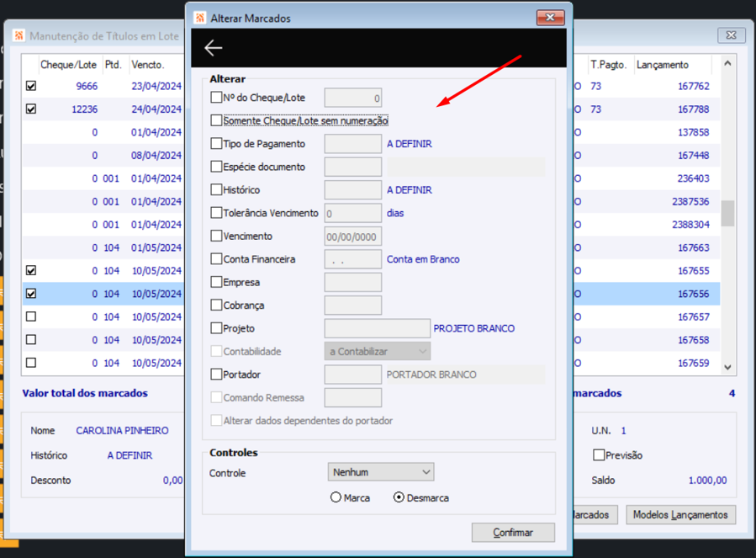Click the PROJETO BRANCO label
756x558 pixels.
coord(474,328)
